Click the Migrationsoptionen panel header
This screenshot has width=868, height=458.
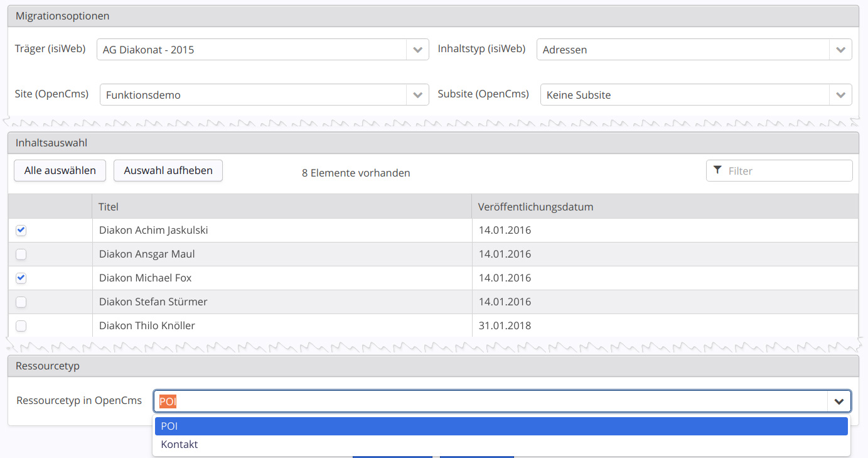(433, 16)
